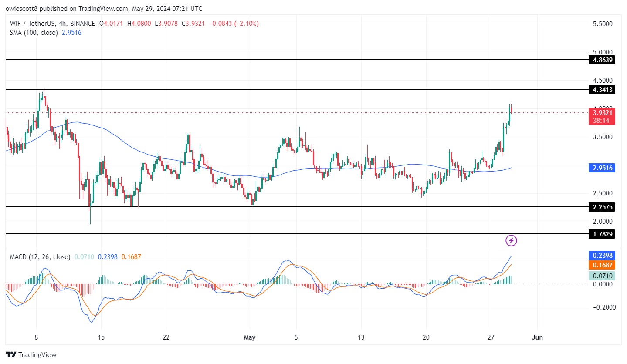627x364 pixels.
Task: Click the orange signal value label 0.1687
Action: tap(601, 265)
